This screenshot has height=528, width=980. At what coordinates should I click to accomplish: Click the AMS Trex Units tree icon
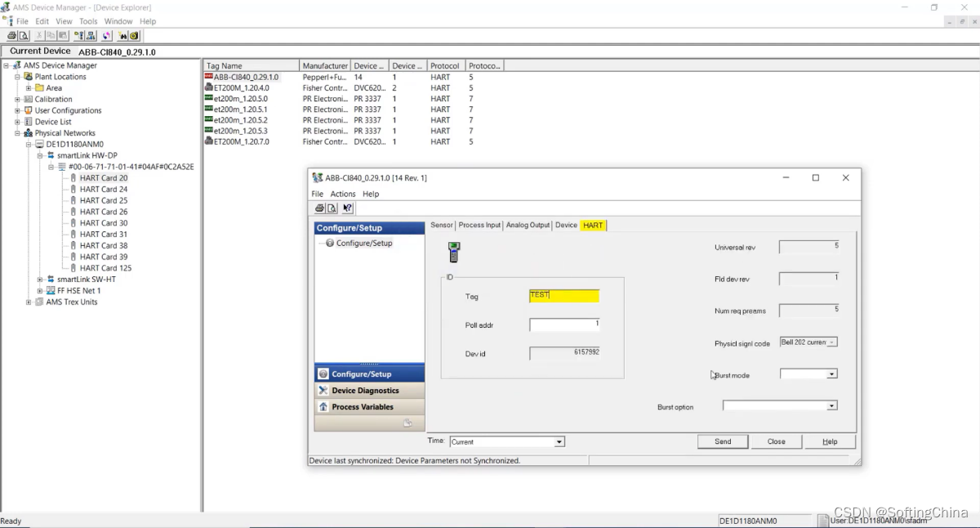point(40,302)
